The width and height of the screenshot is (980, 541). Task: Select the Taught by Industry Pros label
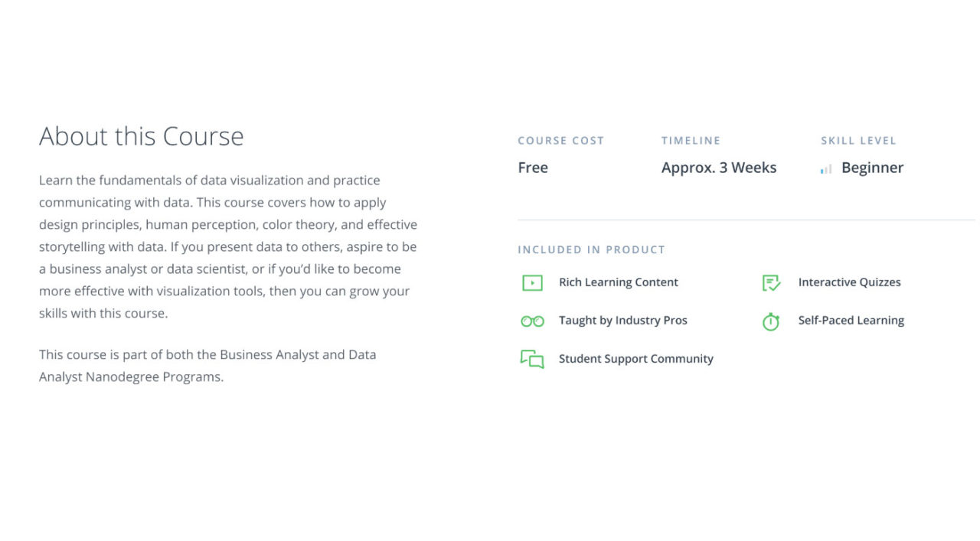[623, 321]
